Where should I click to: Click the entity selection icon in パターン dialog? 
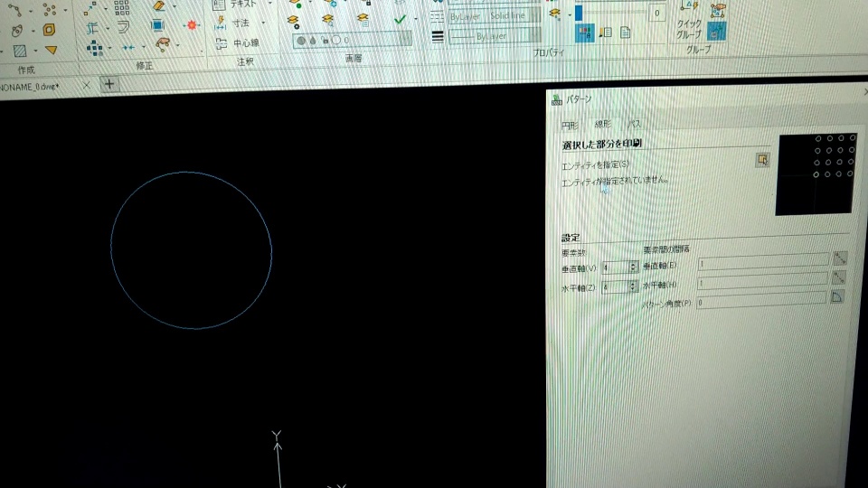[x=763, y=160]
